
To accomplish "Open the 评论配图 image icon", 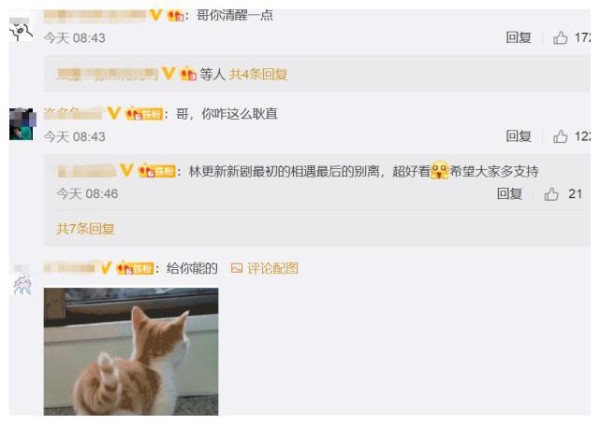I will pos(237,268).
